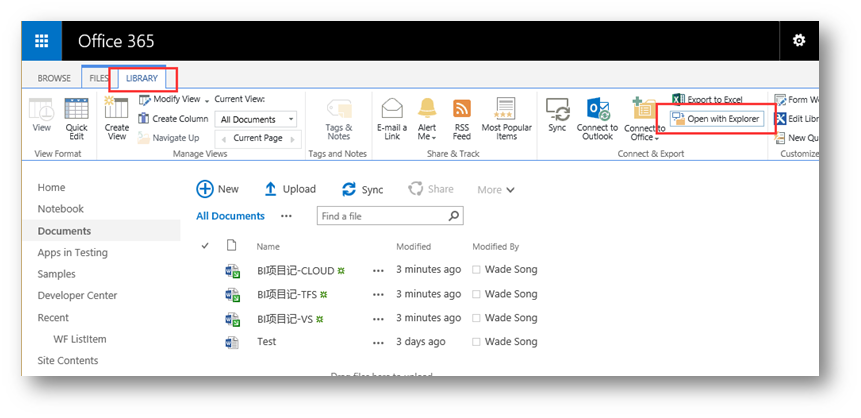Click the Create Column command
This screenshot has height=418, width=861.
[x=173, y=119]
